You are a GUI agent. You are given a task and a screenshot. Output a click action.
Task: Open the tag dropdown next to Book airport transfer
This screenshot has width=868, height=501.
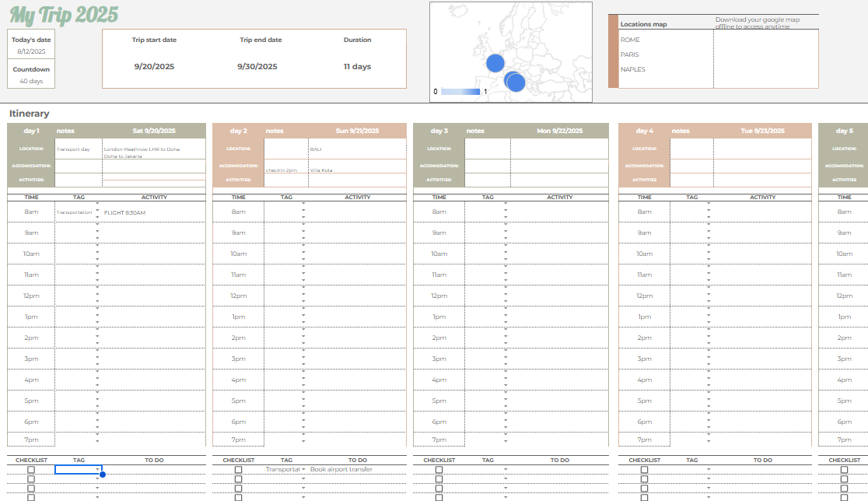pos(303,470)
